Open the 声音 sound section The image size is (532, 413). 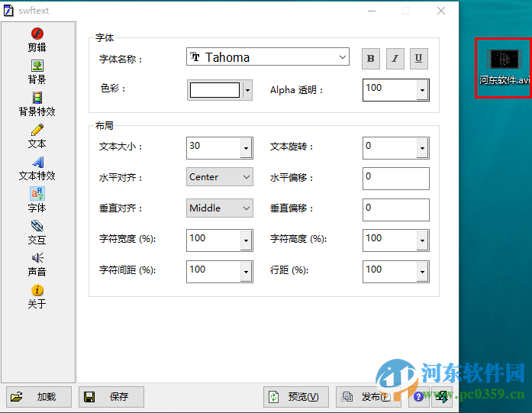pyautogui.click(x=37, y=264)
